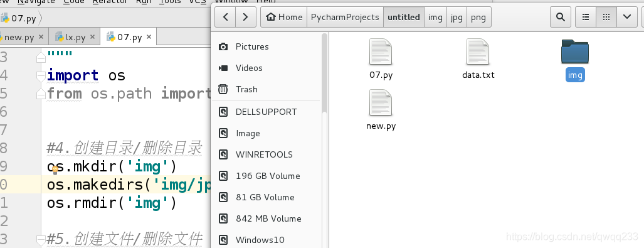Open 196 GB Volume in sidebar
644x248 pixels.
click(x=267, y=176)
